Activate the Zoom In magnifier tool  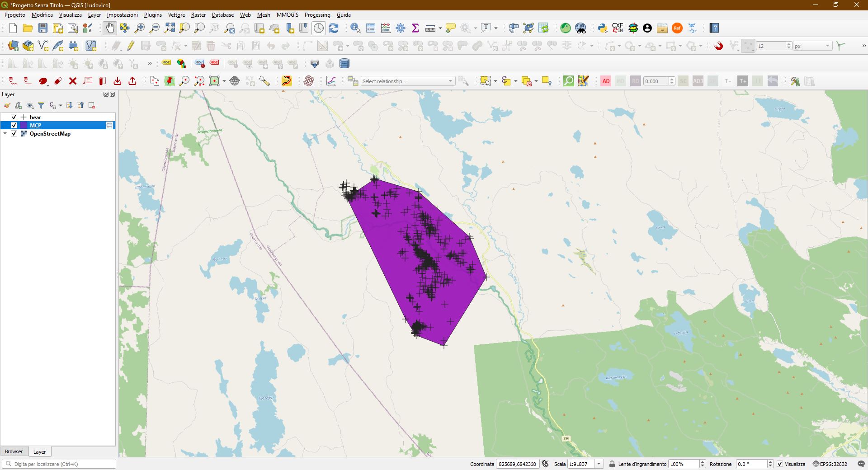coord(140,28)
